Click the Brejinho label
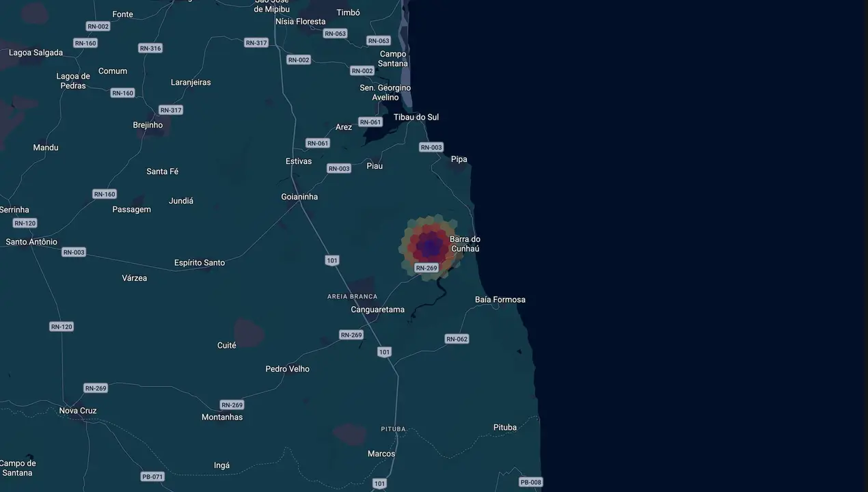Image resolution: width=868 pixels, height=492 pixels. point(148,125)
